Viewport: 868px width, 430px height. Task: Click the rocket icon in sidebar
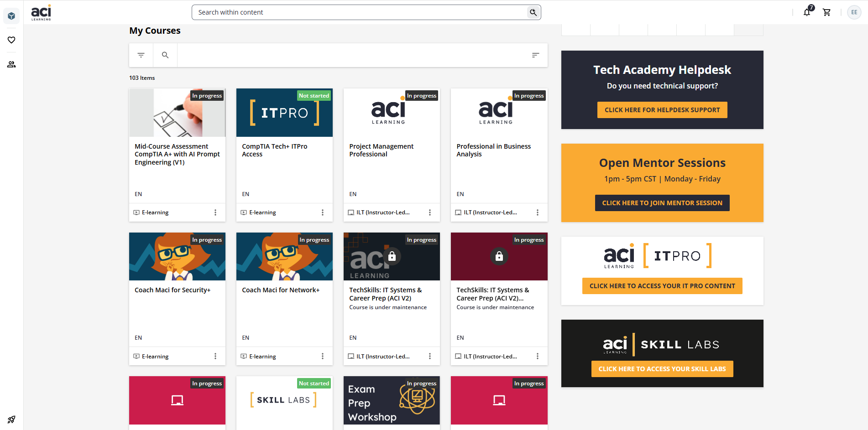(x=11, y=420)
